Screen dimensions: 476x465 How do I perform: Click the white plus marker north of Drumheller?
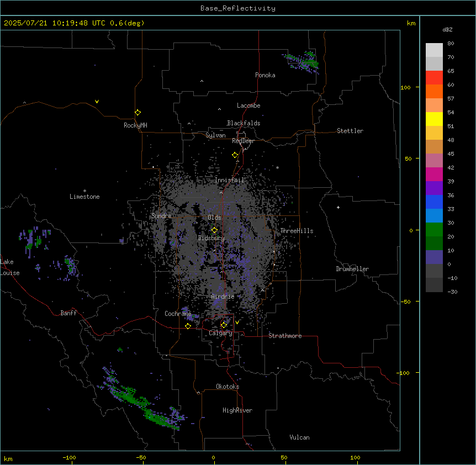(x=338, y=207)
